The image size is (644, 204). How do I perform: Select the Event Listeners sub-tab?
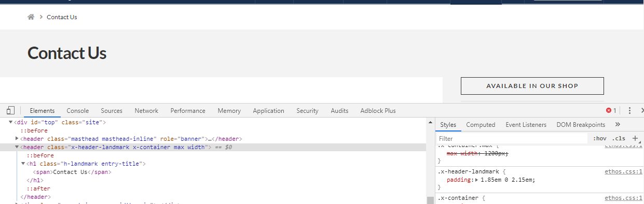(x=526, y=125)
